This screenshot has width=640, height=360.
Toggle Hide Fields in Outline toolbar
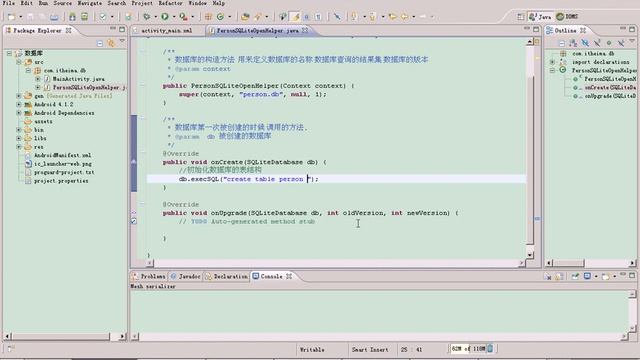point(585,43)
